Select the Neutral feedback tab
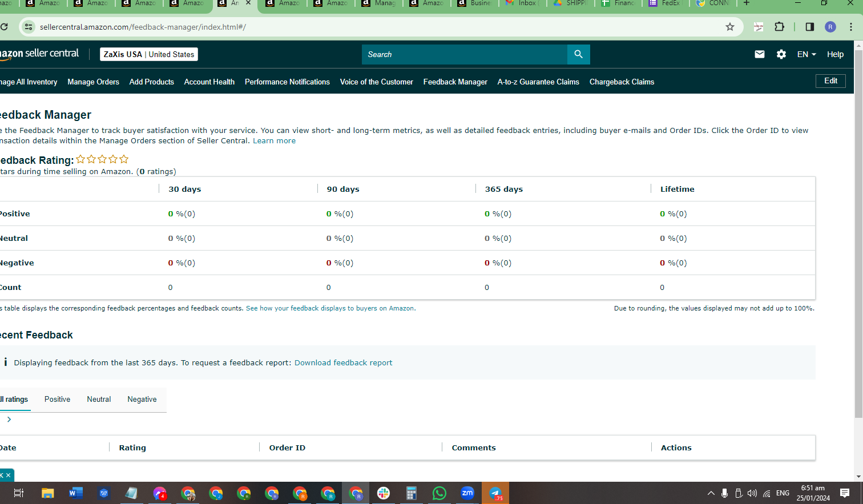Image resolution: width=863 pixels, height=504 pixels. point(99,400)
